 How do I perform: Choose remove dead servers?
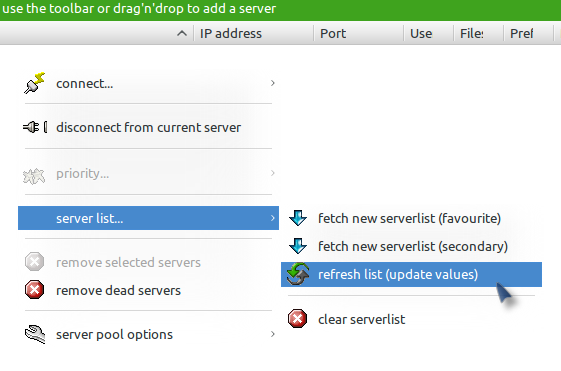tap(148, 290)
